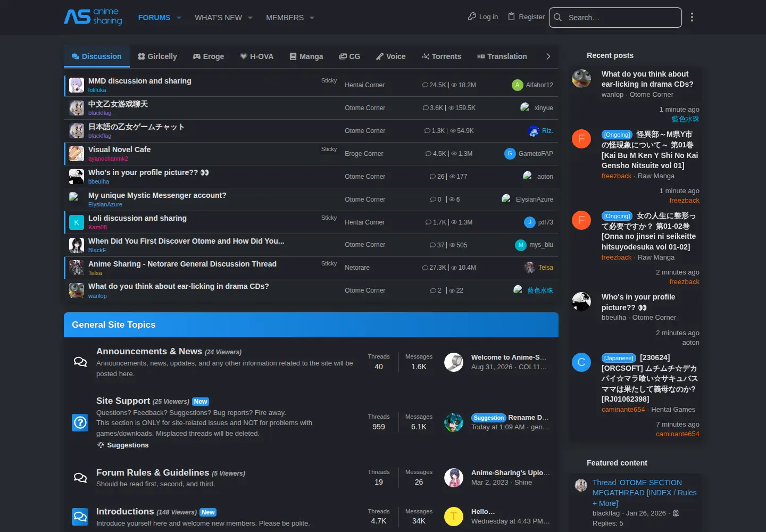Open the General Site Topics header

114,325
